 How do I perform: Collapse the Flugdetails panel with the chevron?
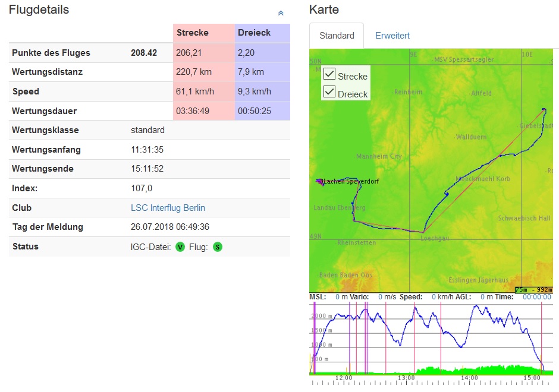[281, 13]
